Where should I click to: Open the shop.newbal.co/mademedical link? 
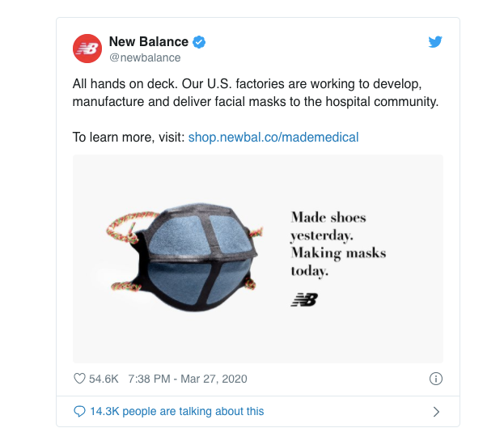click(273, 138)
